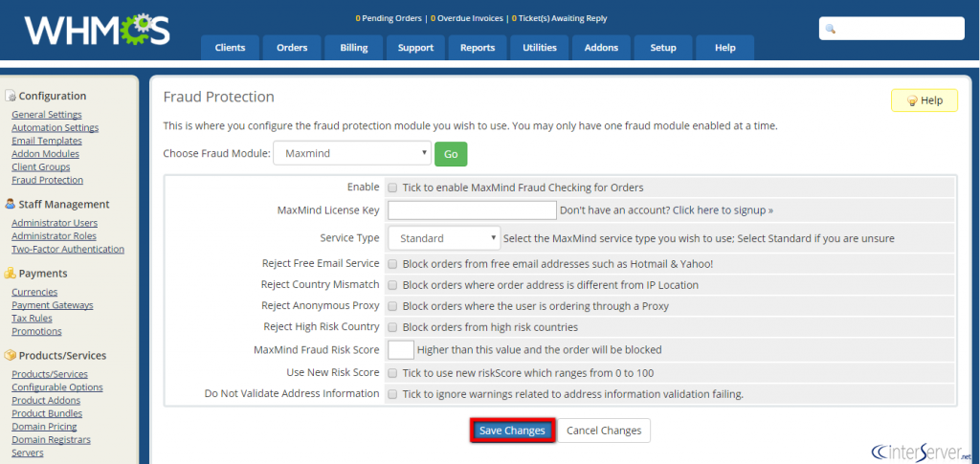Click the top search box

(x=891, y=29)
